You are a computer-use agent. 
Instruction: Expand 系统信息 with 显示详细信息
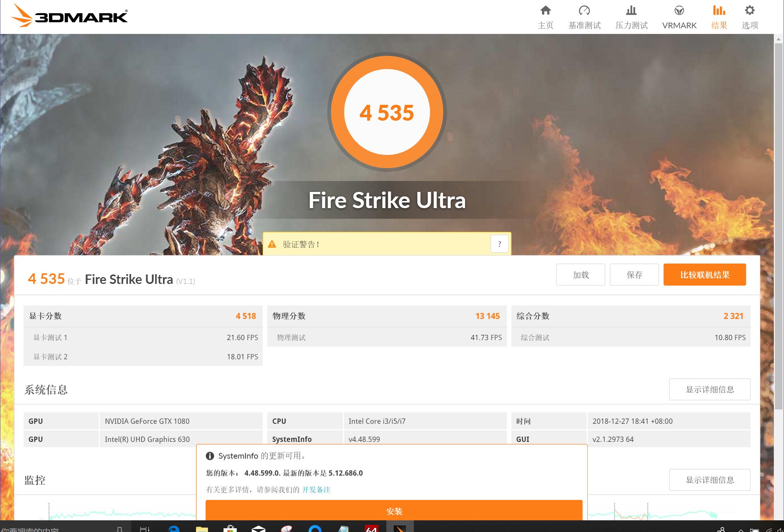(709, 389)
